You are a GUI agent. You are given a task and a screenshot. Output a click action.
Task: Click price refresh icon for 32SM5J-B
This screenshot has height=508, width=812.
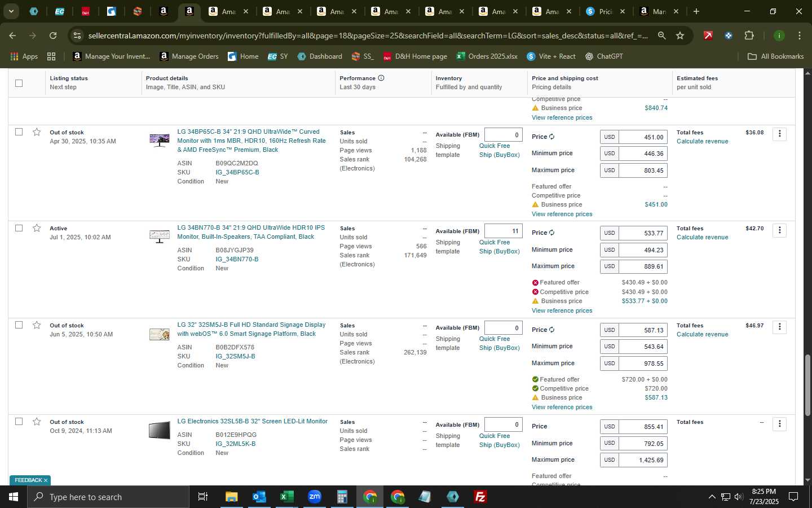[x=551, y=330]
